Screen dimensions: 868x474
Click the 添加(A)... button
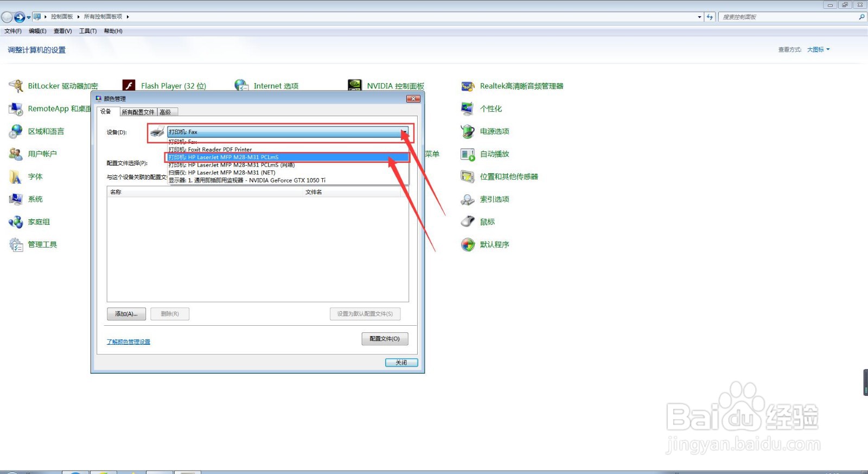pos(126,314)
